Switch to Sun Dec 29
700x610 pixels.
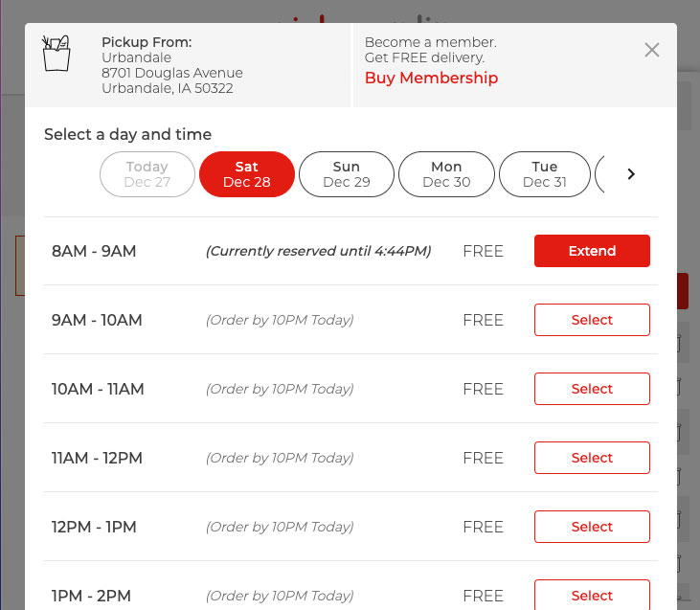[347, 174]
